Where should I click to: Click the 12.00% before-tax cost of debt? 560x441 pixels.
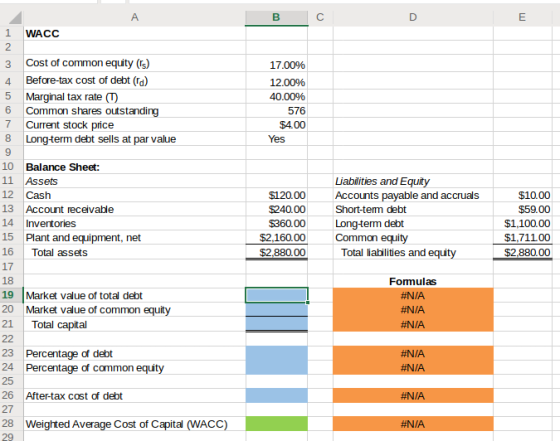pyautogui.click(x=276, y=81)
